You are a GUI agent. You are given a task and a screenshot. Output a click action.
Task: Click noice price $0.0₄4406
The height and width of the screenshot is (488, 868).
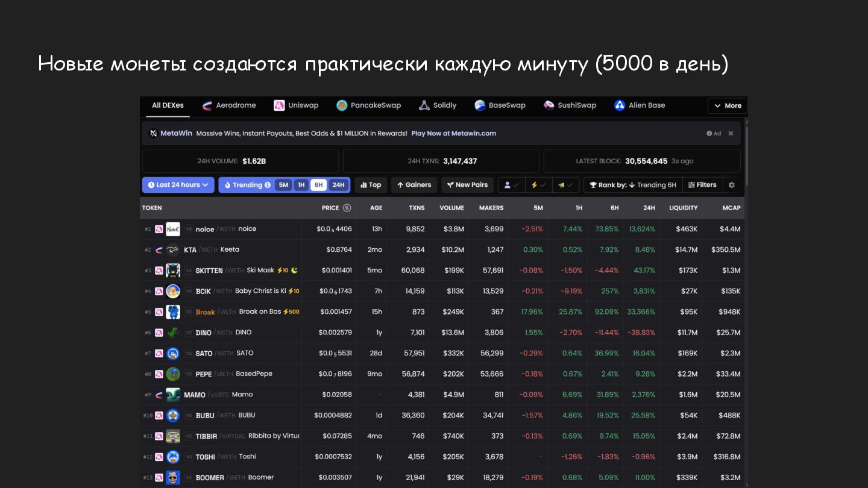tap(334, 229)
